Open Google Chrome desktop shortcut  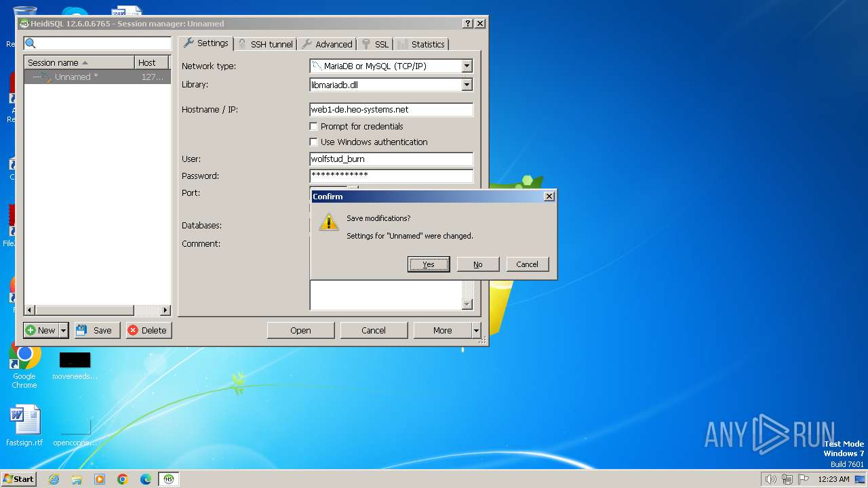click(x=24, y=365)
